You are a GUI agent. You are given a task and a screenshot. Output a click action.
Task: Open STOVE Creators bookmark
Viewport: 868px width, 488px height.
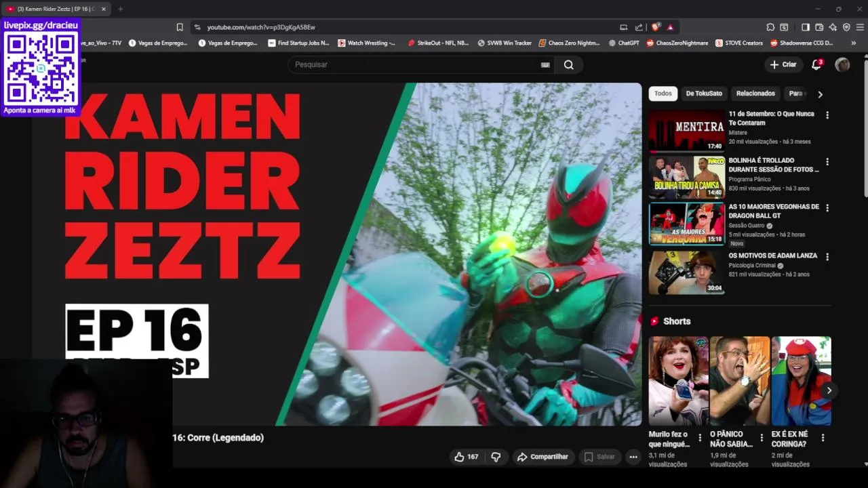click(x=739, y=43)
